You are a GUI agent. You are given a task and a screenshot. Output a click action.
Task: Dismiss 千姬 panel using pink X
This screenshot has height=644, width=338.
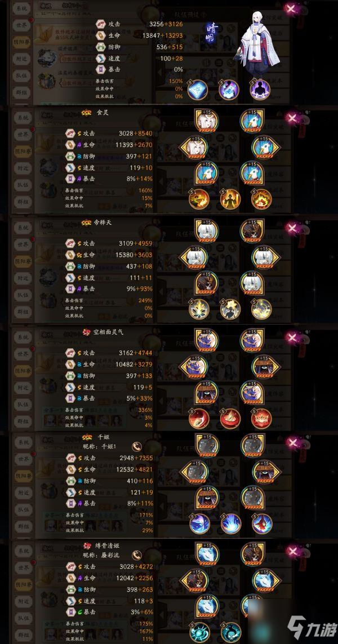[x=292, y=442]
